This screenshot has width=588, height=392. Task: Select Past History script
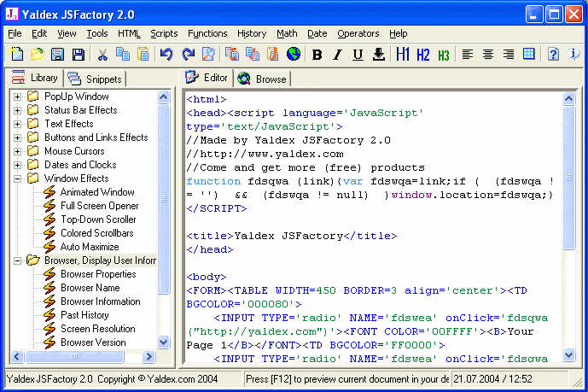coord(84,315)
